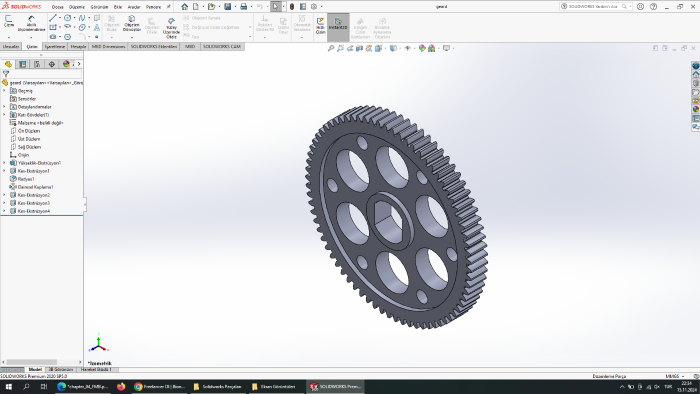Click the filter funnel icon in the feature tree

click(6, 74)
